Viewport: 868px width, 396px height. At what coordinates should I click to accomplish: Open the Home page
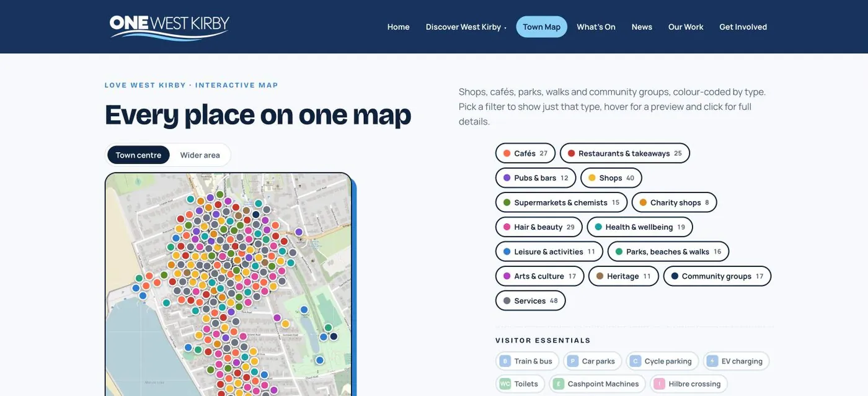tap(398, 27)
